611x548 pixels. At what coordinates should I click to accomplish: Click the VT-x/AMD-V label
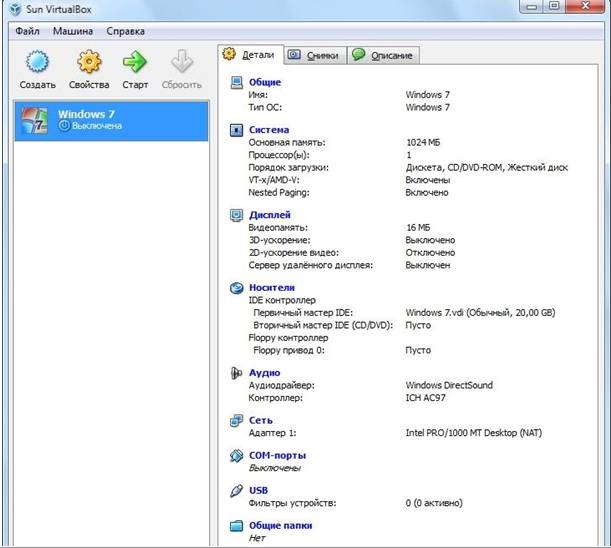274,180
